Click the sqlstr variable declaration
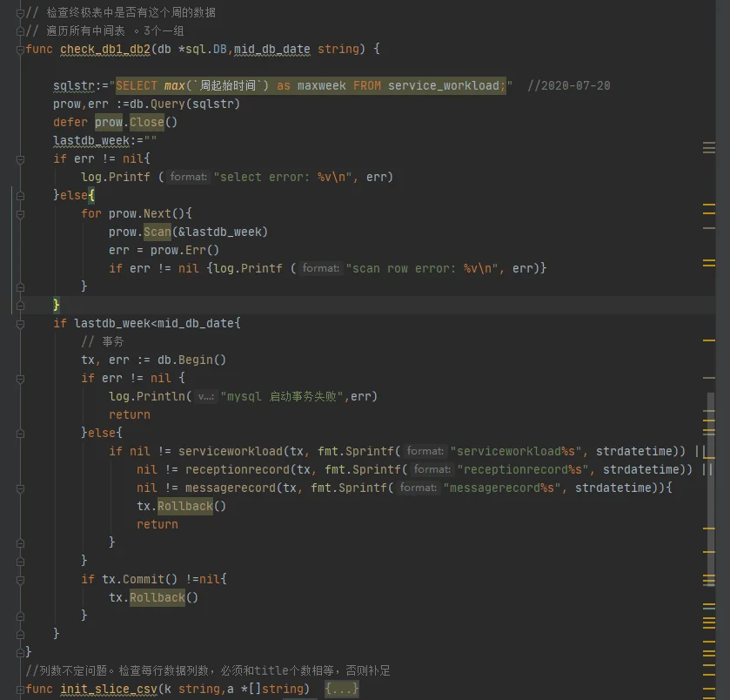The height and width of the screenshot is (700, 730). (74, 85)
